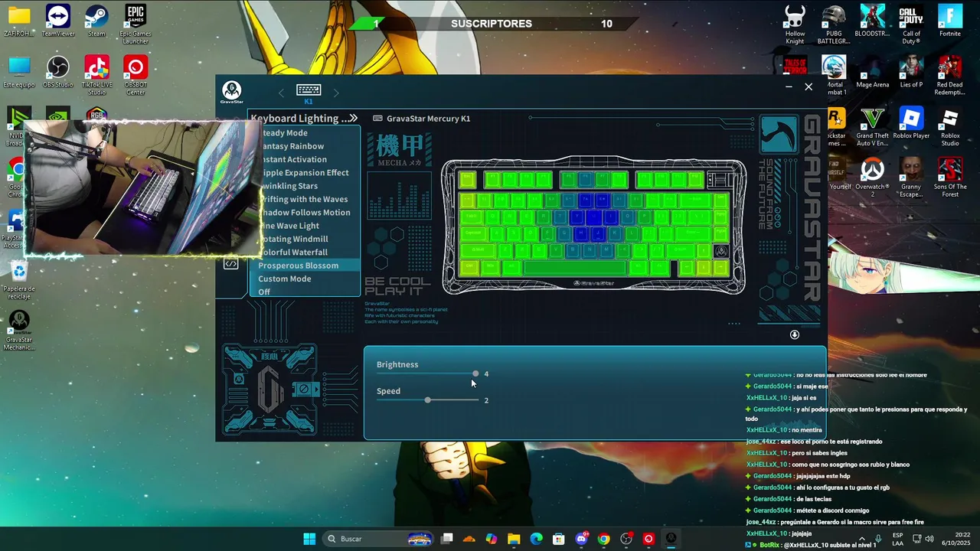Click the spacebar key on keyboard preview
The height and width of the screenshot is (551, 980).
pos(575,268)
